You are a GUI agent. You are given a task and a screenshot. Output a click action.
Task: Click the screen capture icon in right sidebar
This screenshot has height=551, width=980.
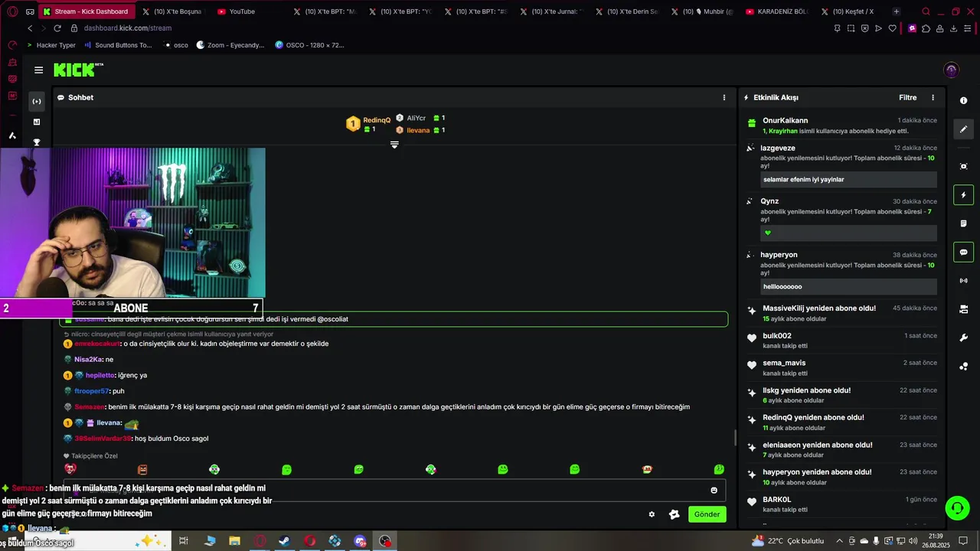[963, 166]
